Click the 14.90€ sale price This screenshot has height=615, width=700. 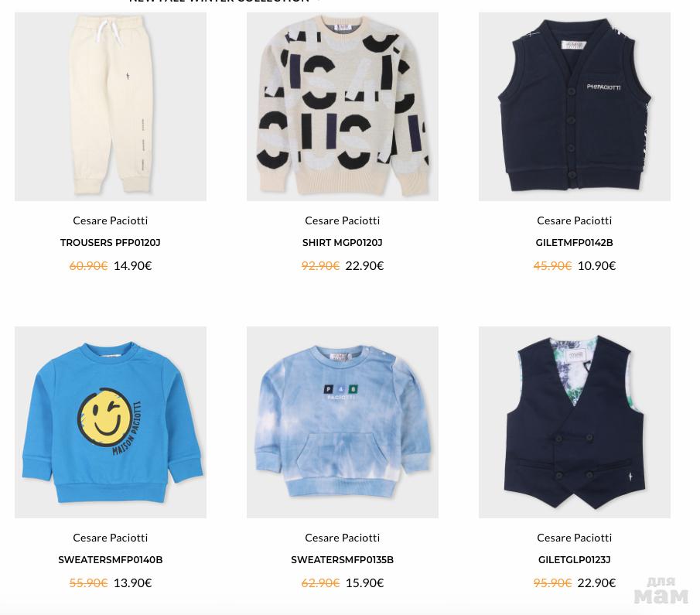click(x=132, y=266)
